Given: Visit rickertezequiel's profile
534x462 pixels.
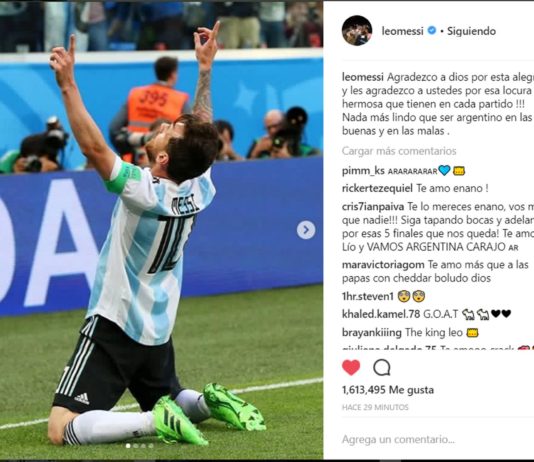Looking at the screenshot, I should tap(377, 188).
